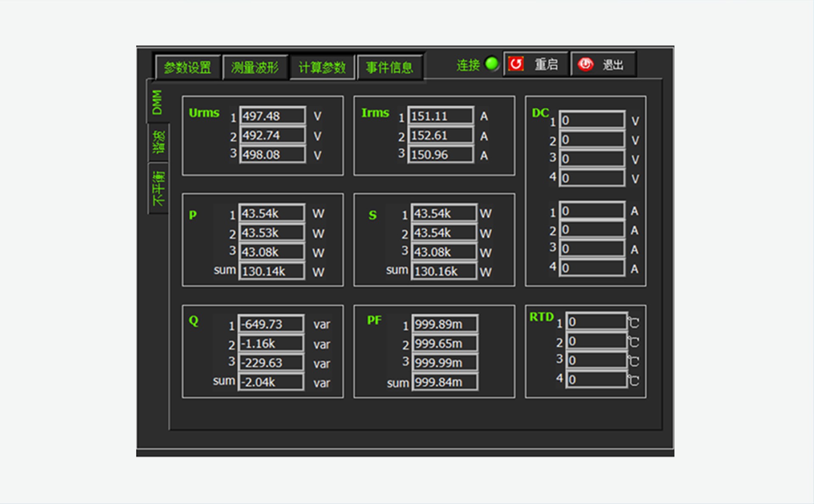Switch to the 测量波形 tab

click(255, 67)
